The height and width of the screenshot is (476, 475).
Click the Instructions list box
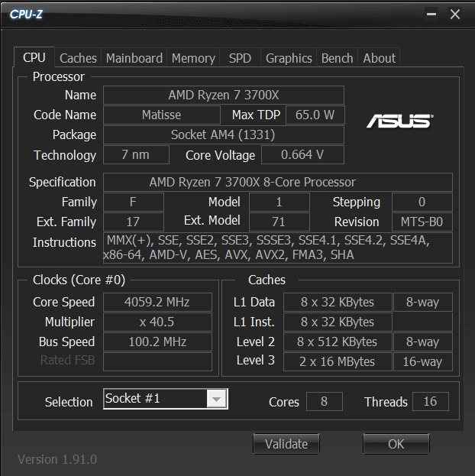pos(278,248)
